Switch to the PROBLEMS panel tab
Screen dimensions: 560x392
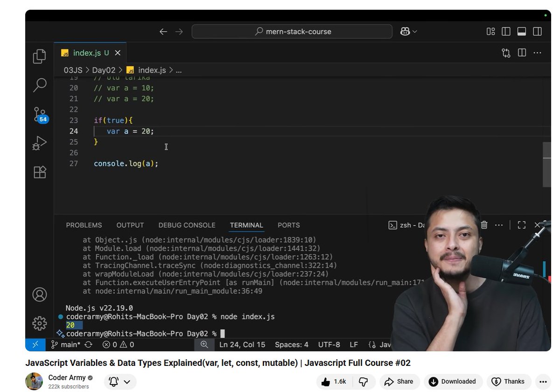tap(84, 225)
